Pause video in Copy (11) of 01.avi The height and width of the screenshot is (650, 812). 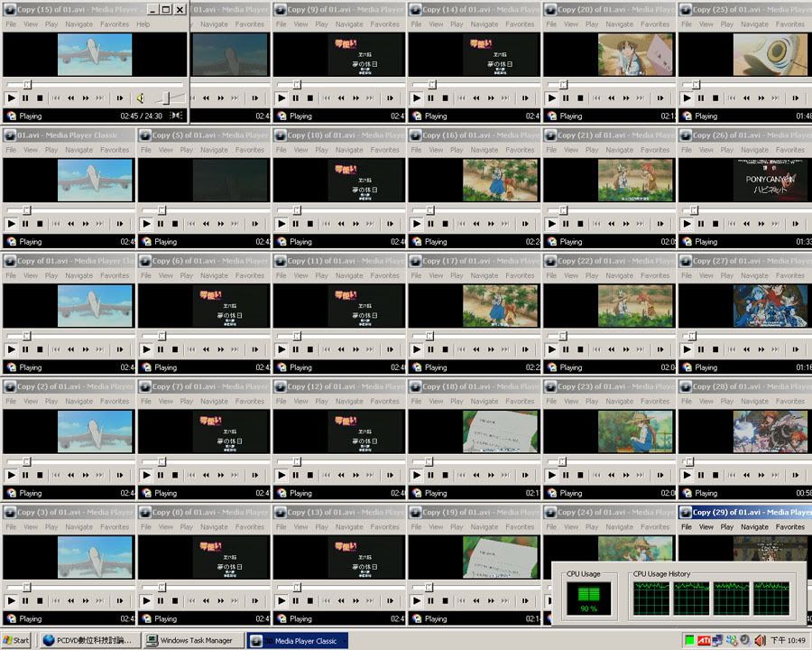click(x=296, y=349)
